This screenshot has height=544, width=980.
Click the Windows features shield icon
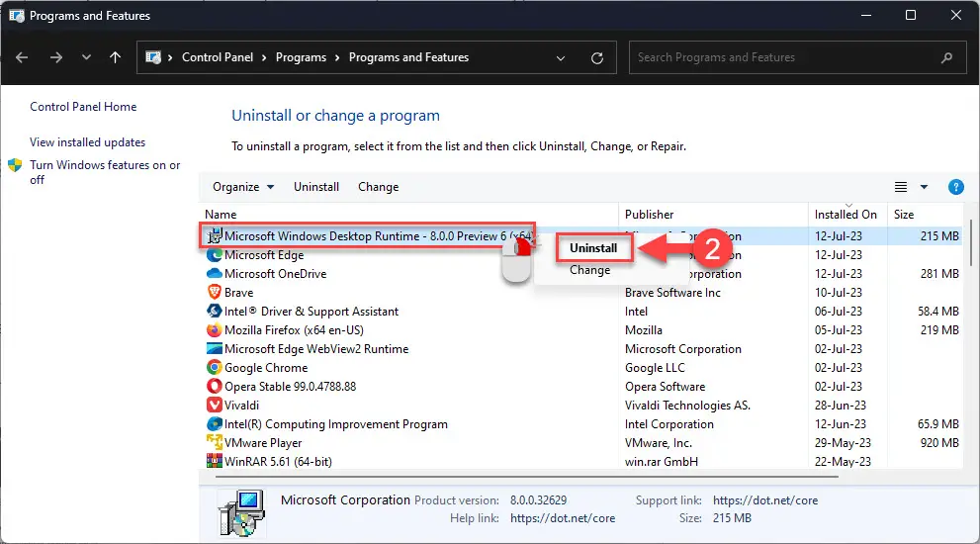pyautogui.click(x=15, y=166)
